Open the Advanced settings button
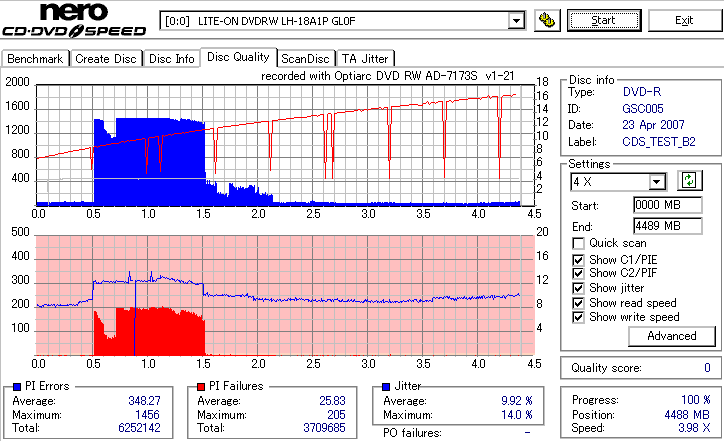This screenshot has width=724, height=441. pos(671,336)
